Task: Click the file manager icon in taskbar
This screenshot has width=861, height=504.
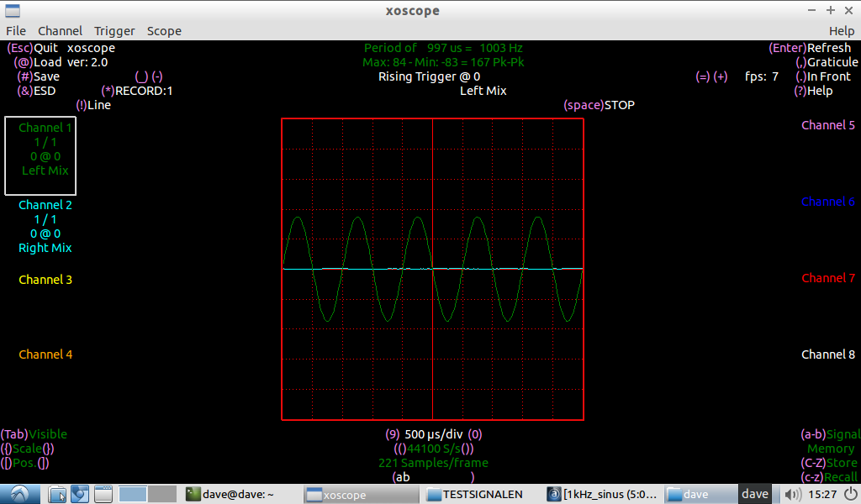Action: 57,494
